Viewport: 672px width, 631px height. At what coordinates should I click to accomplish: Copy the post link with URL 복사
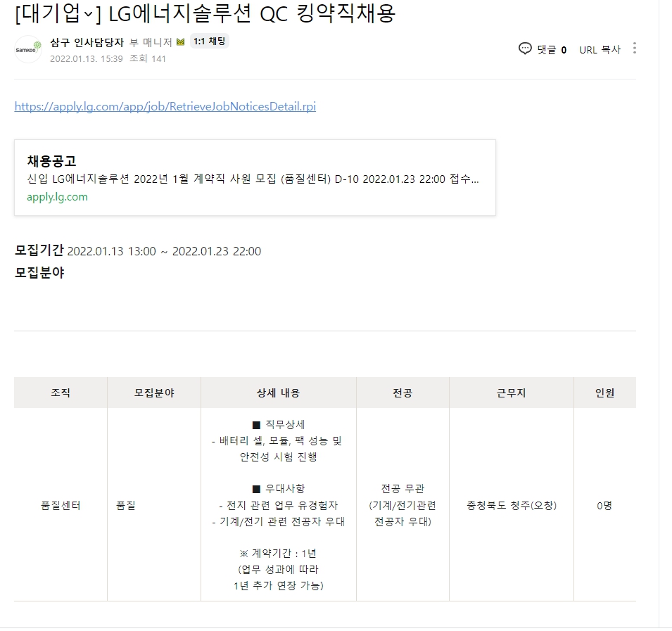[600, 50]
